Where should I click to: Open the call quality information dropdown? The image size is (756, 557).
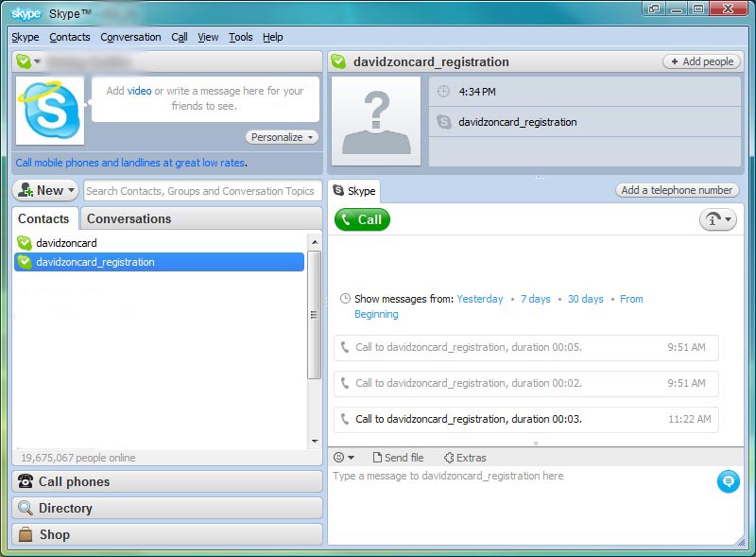coord(718,219)
